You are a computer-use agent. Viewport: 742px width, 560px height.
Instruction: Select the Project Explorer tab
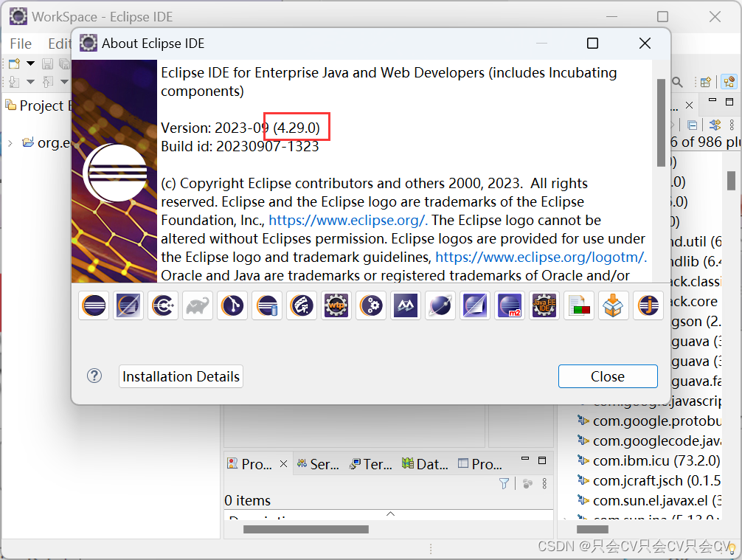tap(39, 106)
